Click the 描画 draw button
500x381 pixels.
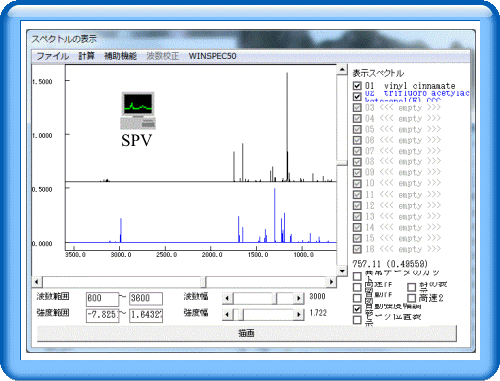point(246,333)
